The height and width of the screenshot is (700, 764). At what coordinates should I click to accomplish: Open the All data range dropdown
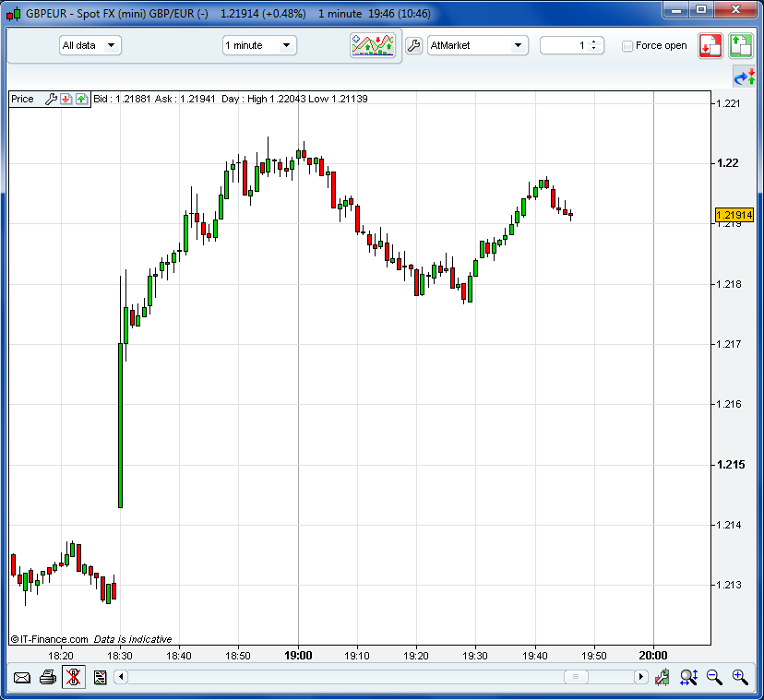click(x=90, y=46)
